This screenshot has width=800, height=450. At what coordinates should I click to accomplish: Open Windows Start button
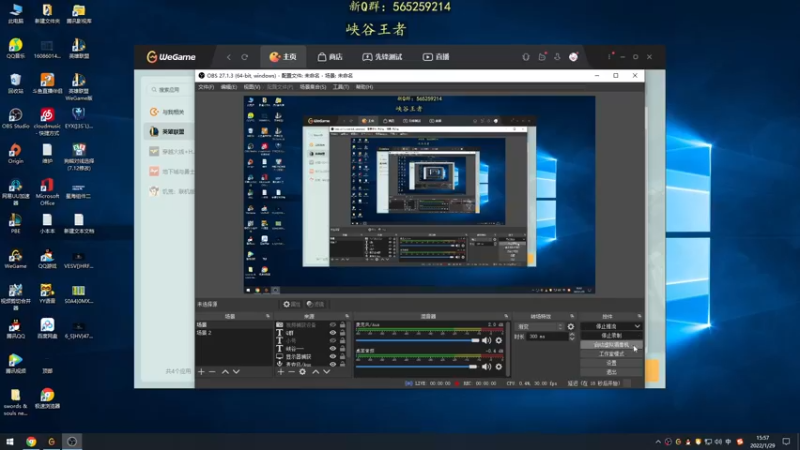pyautogui.click(x=10, y=441)
